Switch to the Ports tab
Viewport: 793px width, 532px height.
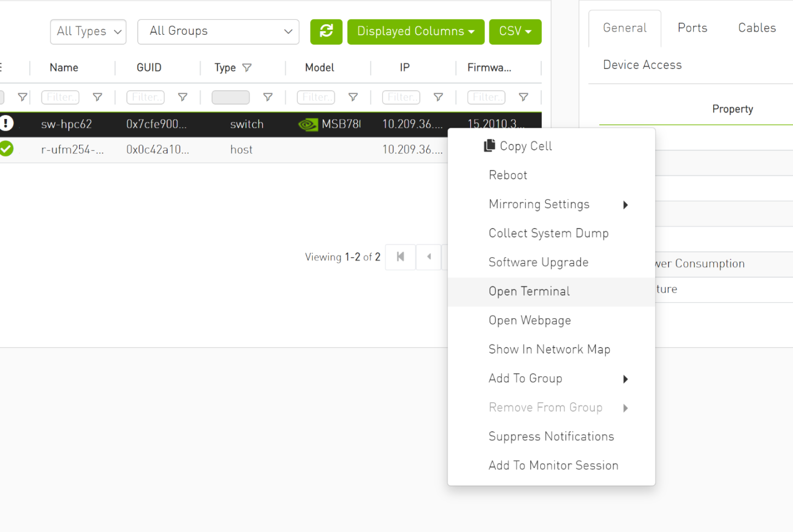692,28
